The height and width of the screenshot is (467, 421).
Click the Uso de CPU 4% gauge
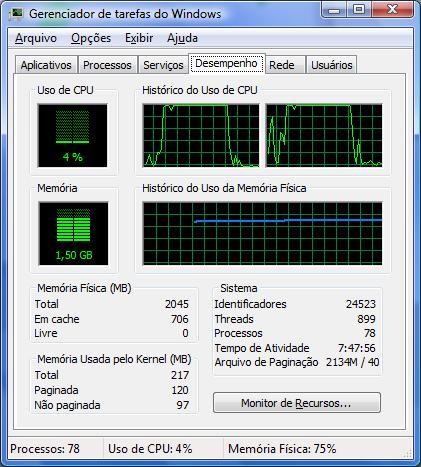[x=72, y=135]
